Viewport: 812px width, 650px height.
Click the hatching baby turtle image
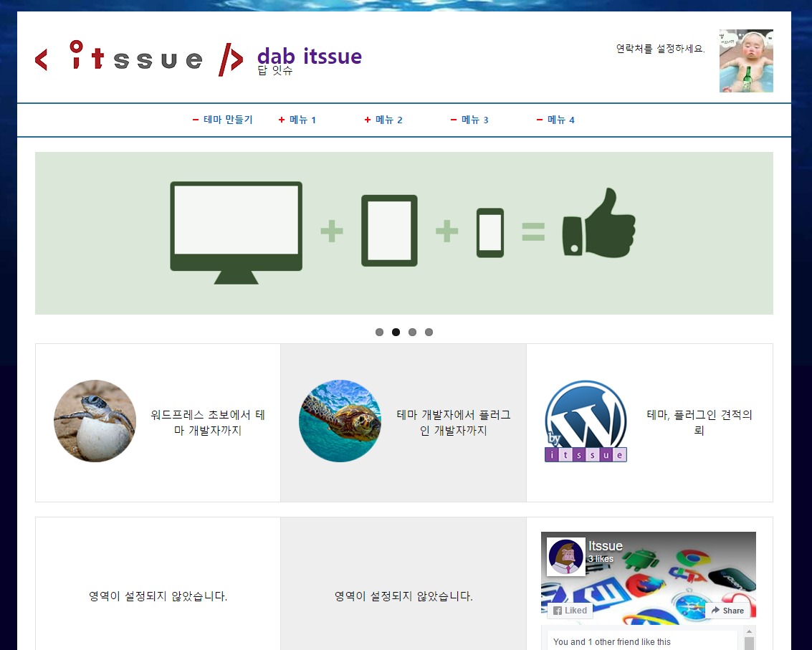pyautogui.click(x=95, y=421)
